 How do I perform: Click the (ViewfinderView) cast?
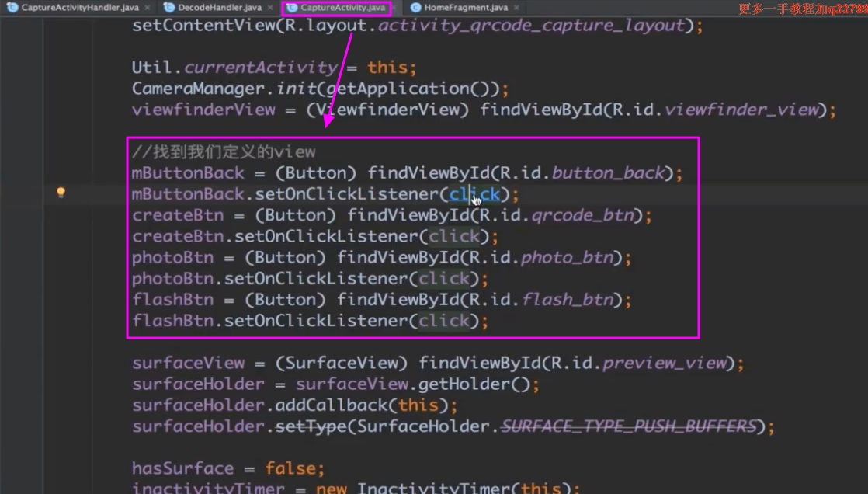coord(387,110)
